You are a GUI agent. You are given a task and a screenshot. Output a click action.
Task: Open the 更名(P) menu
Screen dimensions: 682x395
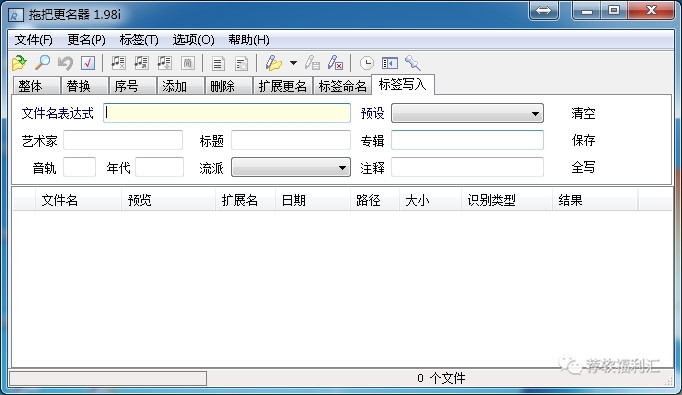[x=87, y=40]
